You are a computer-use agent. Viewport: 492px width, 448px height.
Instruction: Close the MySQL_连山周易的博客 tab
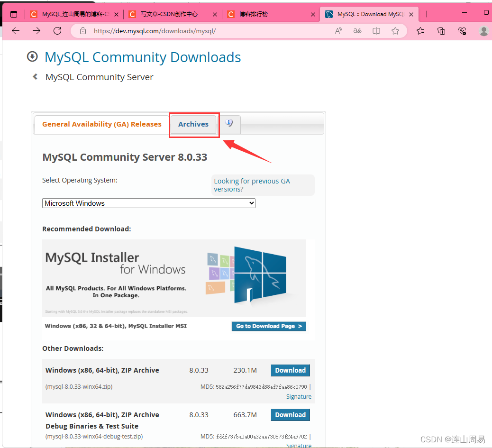[116, 14]
